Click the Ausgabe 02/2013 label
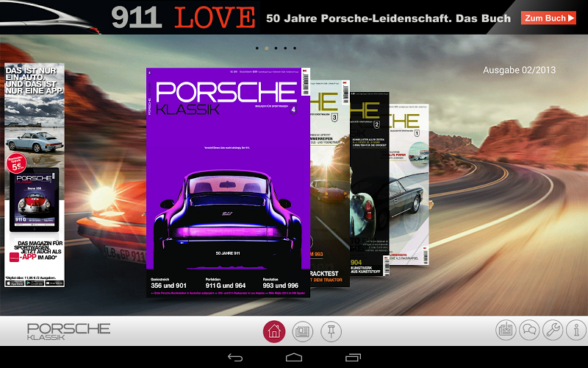Image resolution: width=588 pixels, height=368 pixels. coord(519,70)
